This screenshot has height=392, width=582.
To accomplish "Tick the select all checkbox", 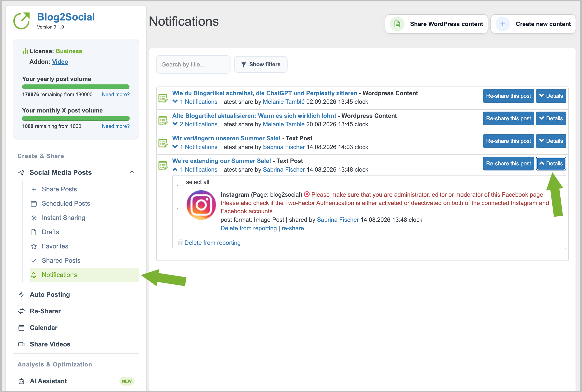I will pos(181,182).
